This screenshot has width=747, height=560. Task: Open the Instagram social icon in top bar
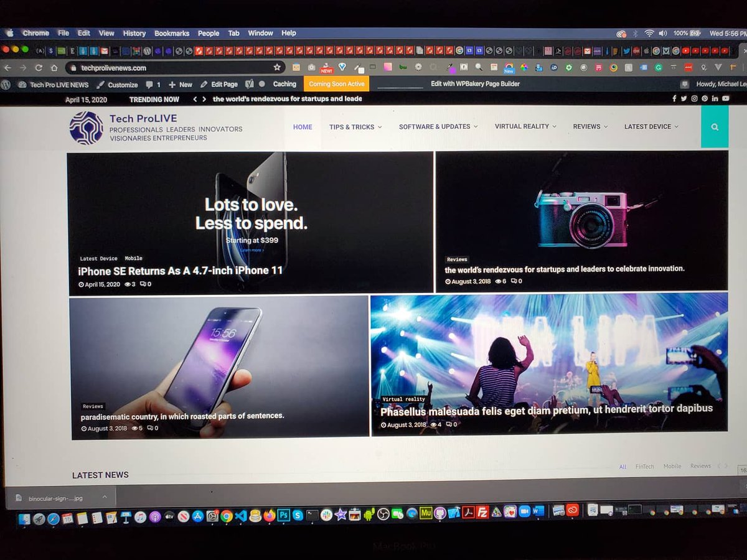[x=694, y=98]
